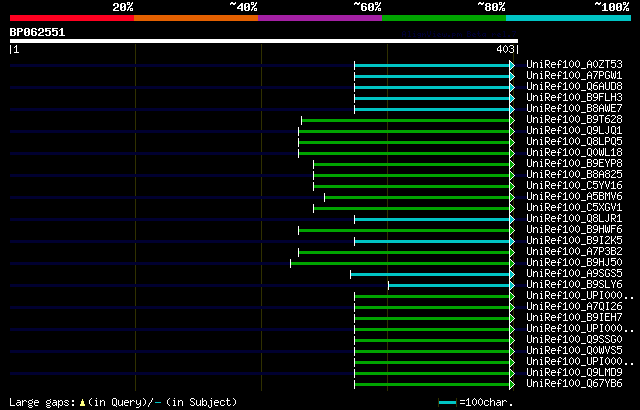
Task: Select the UniRef100_C5XGV1 label
Action: click(x=574, y=208)
